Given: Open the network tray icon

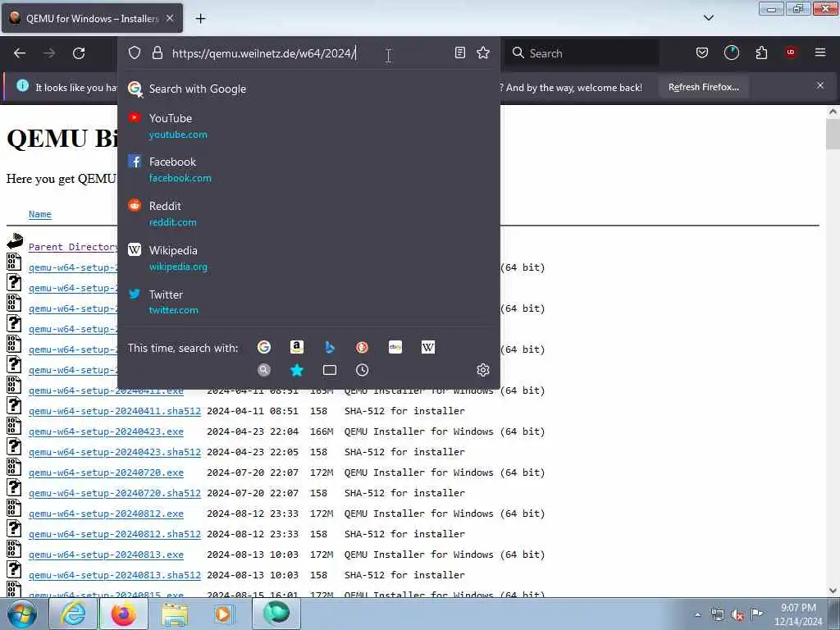Looking at the screenshot, I should pyautogui.click(x=717, y=615).
